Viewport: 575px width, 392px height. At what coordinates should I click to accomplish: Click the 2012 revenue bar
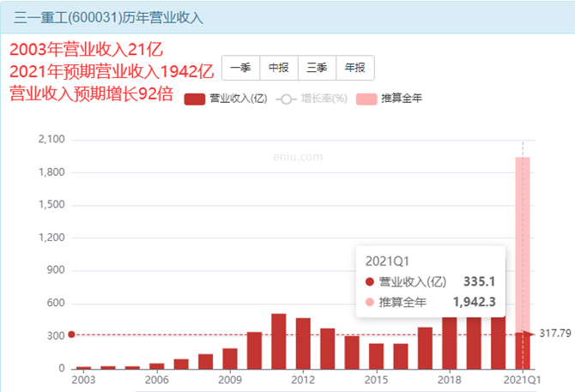pyautogui.click(x=303, y=343)
